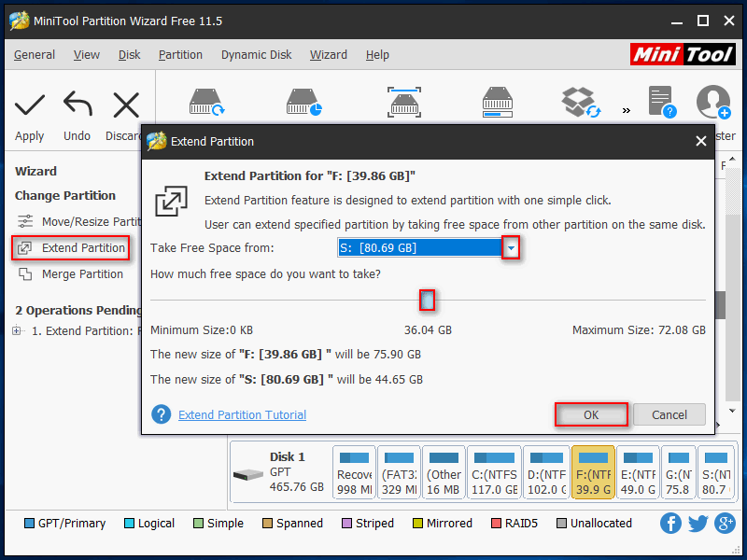
Task: Click the Dropbox sync toolbar icon
Action: pos(580,102)
